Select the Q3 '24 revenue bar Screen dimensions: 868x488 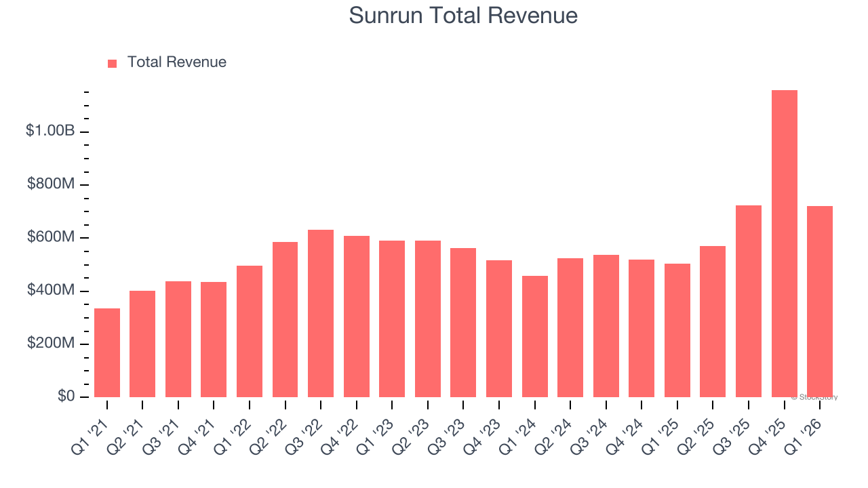[x=606, y=326]
